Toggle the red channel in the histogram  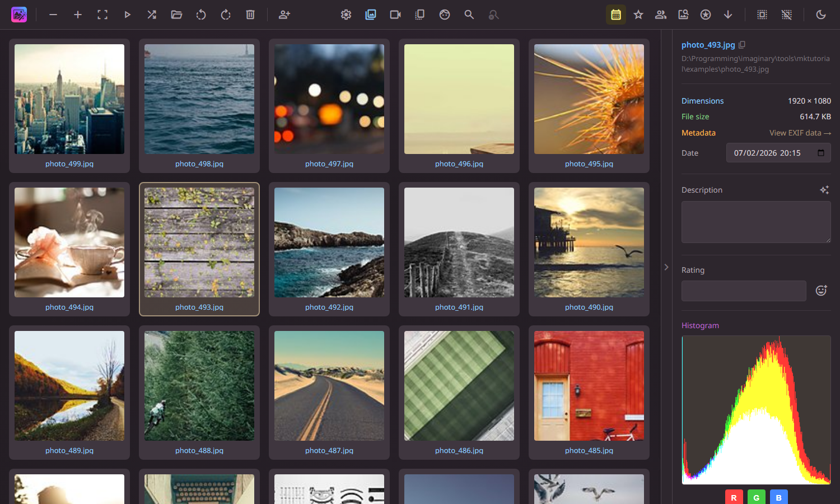(734, 497)
